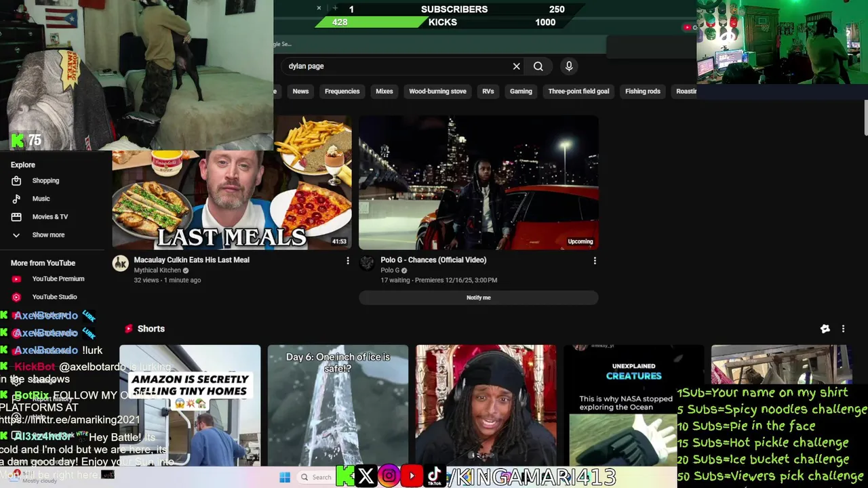Select the News filter chip
The width and height of the screenshot is (868, 488).
pos(300,91)
